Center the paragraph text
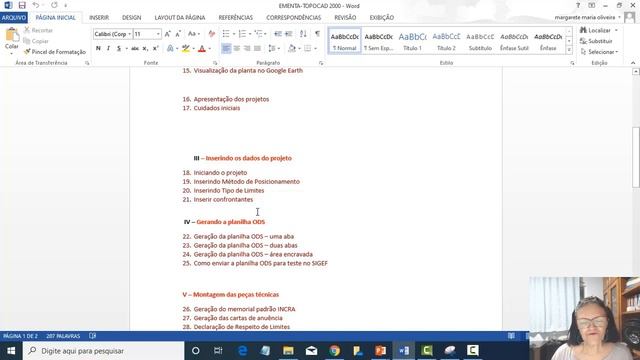The image size is (640, 360). point(237,49)
